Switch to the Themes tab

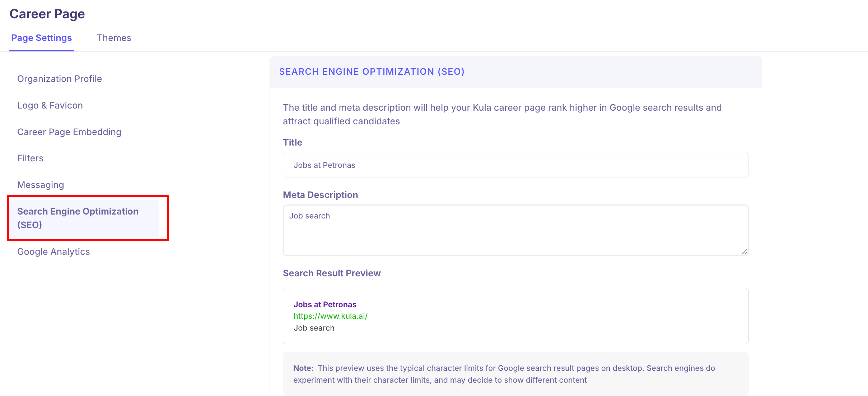pyautogui.click(x=114, y=38)
